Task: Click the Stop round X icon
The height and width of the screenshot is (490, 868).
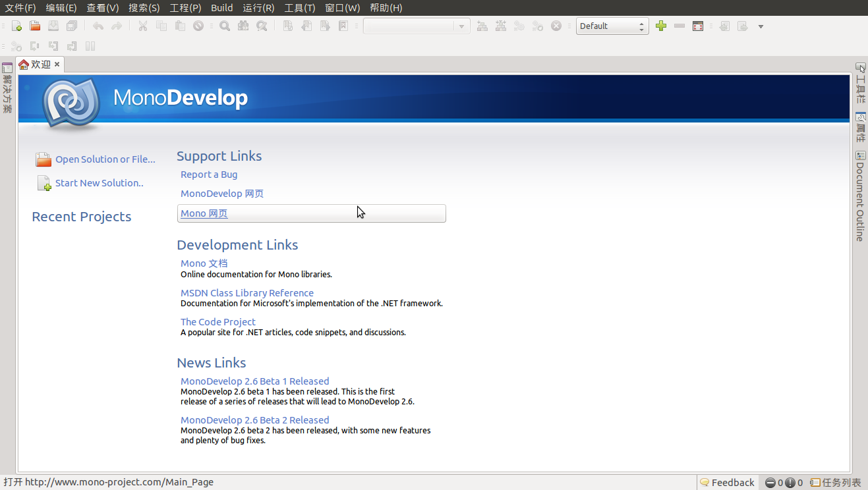Action: [556, 26]
